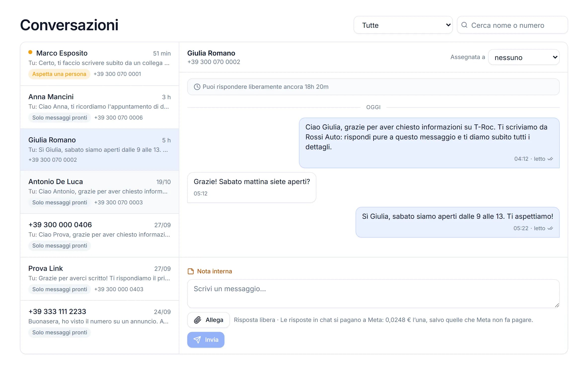This screenshot has width=588, height=377.
Task: Click the resize handle of the message box
Action: pyautogui.click(x=557, y=305)
